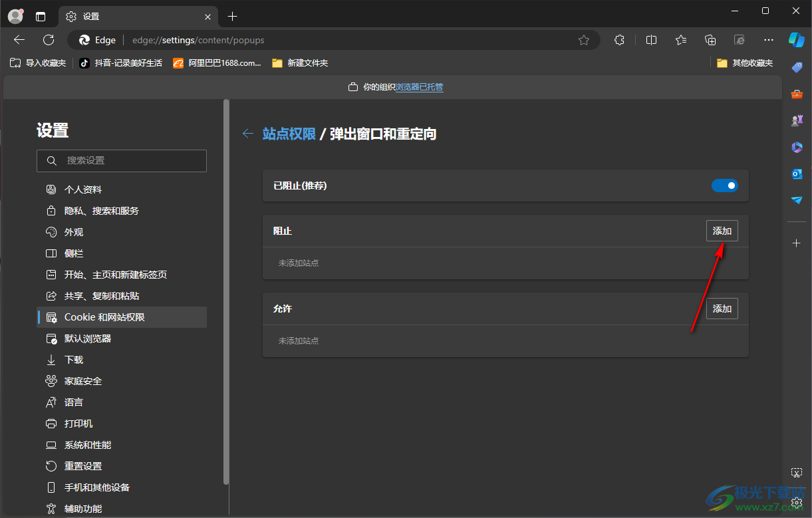
Task: Open 语言 settings section
Action: (x=122, y=402)
